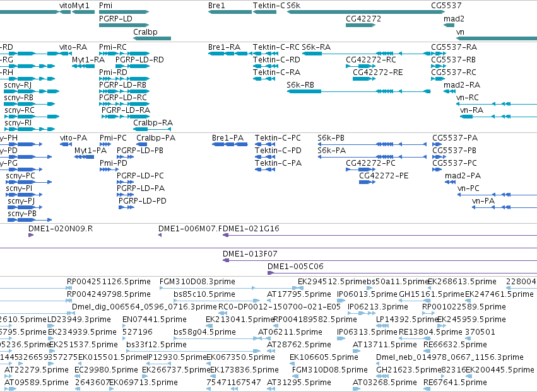Click the DME1-020N09.R BAC end label
The width and height of the screenshot is (537, 392).
(61, 229)
